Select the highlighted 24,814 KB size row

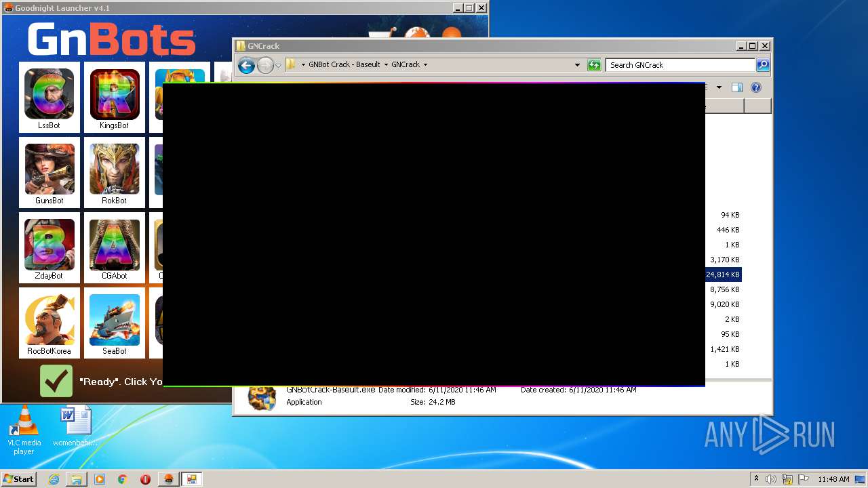click(x=723, y=274)
